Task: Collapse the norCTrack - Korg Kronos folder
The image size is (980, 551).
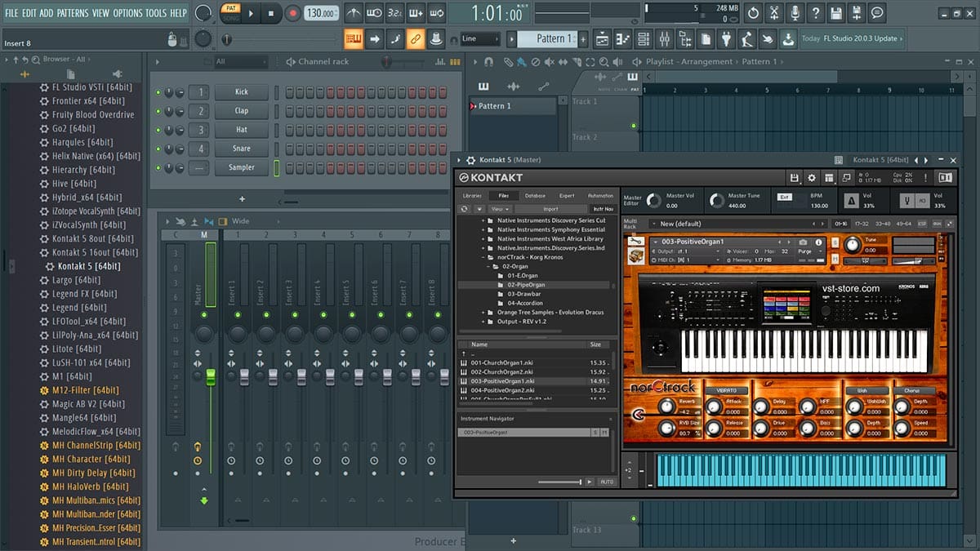Action: (483, 257)
